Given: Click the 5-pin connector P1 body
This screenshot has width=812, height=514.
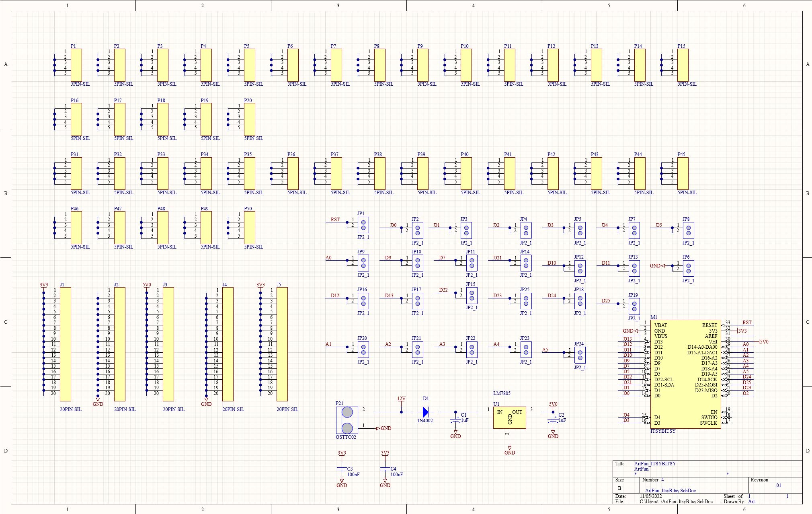Looking at the screenshot, I should [x=76, y=65].
